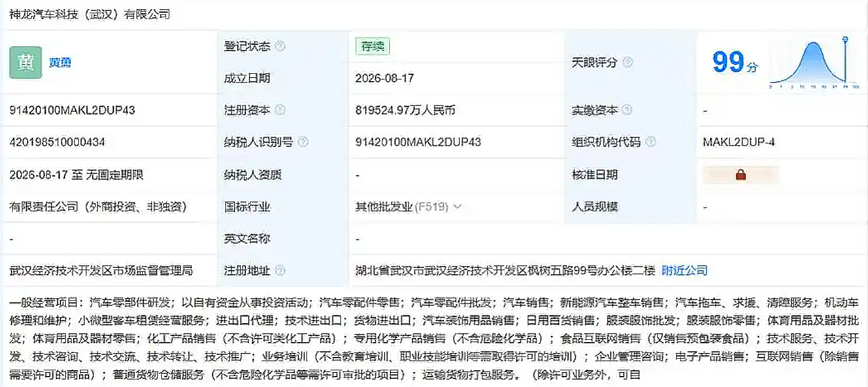868x387 pixels.
Task: Click 91420100MAKL2DUP43 beside 纳税人识别号
Action: tap(418, 142)
